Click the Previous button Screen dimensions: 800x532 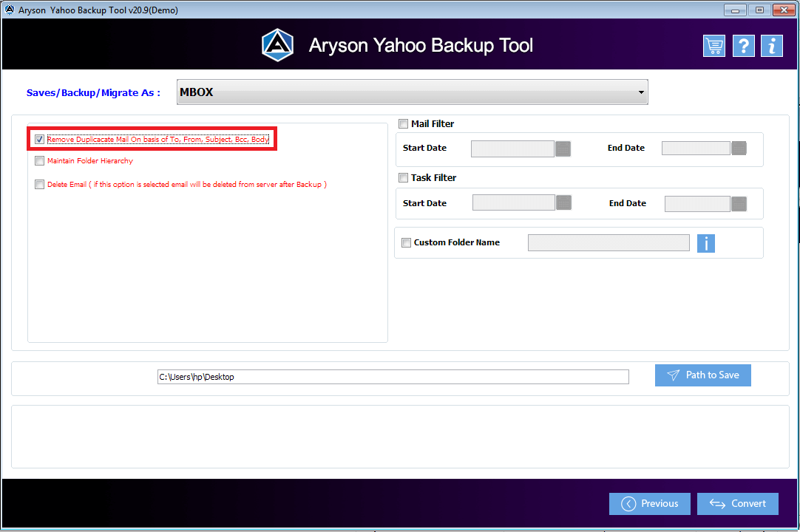coord(649,503)
